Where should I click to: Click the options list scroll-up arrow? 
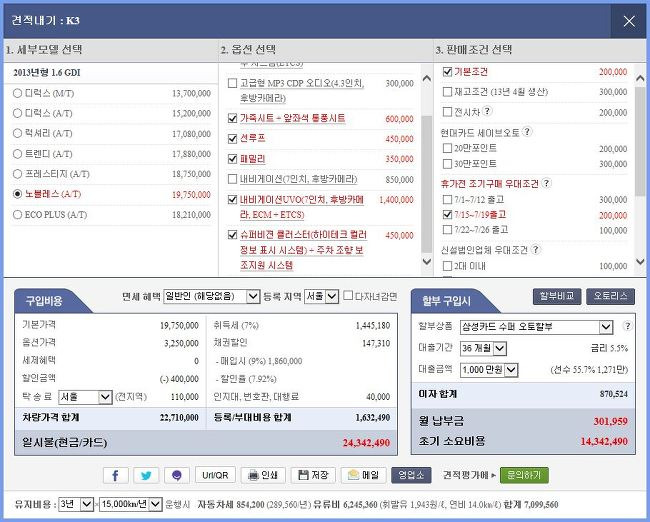click(x=427, y=78)
